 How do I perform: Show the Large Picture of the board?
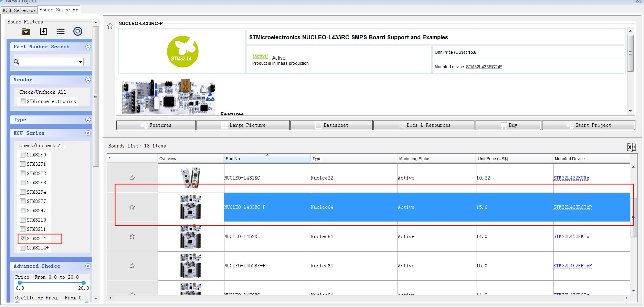click(x=243, y=125)
